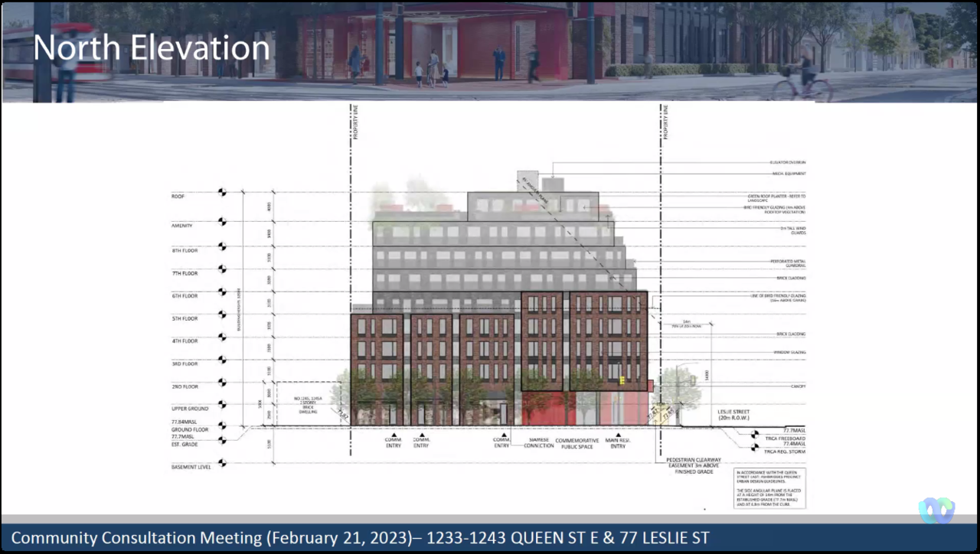Click the Roof level datum marker

(x=222, y=192)
